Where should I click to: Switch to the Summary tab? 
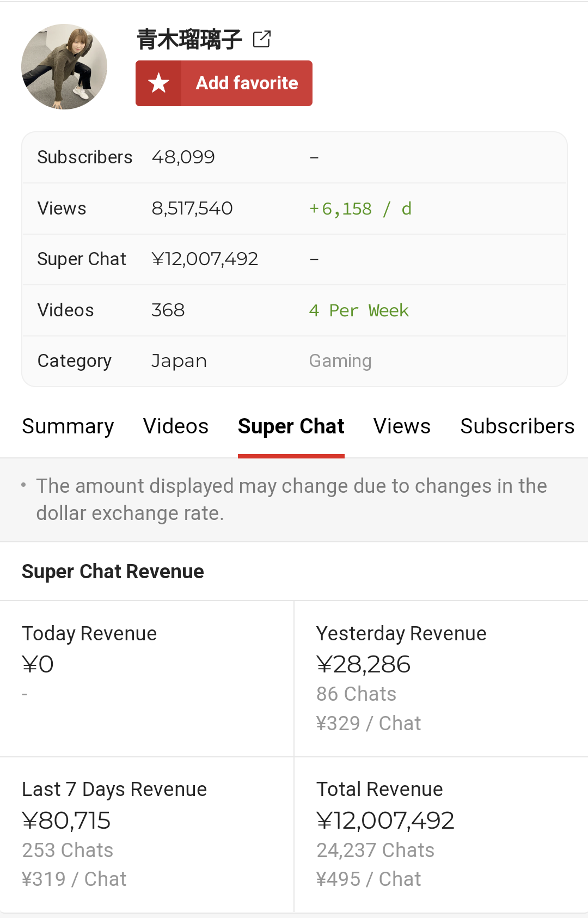click(x=68, y=426)
